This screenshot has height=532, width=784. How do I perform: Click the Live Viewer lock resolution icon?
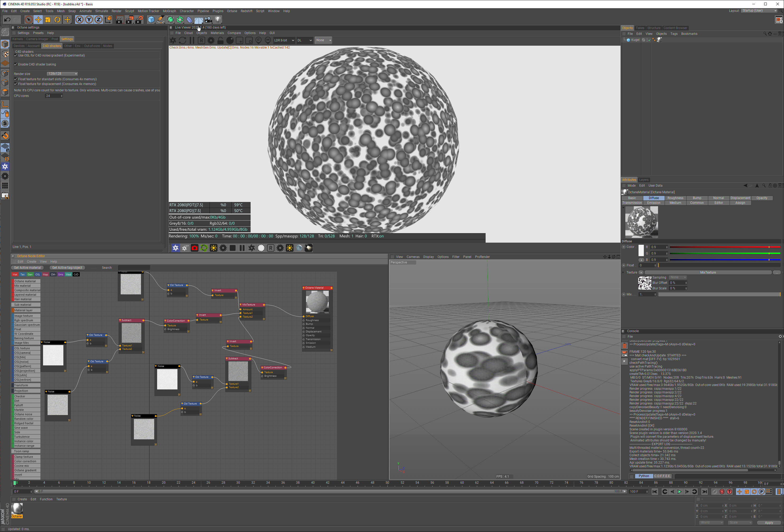220,40
